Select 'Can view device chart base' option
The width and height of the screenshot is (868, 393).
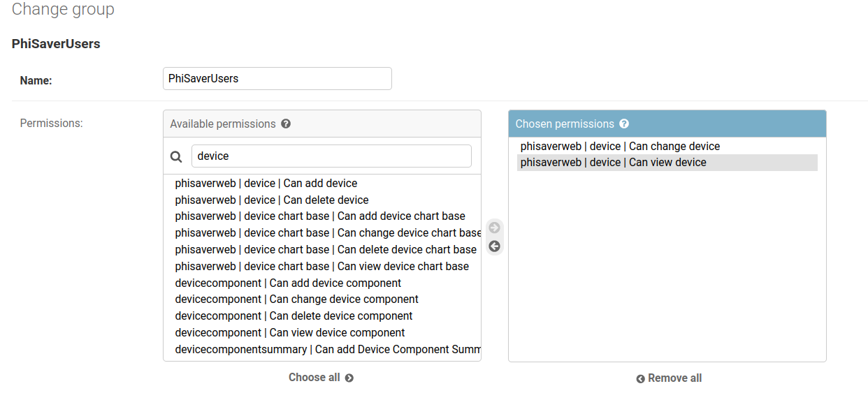[322, 267]
